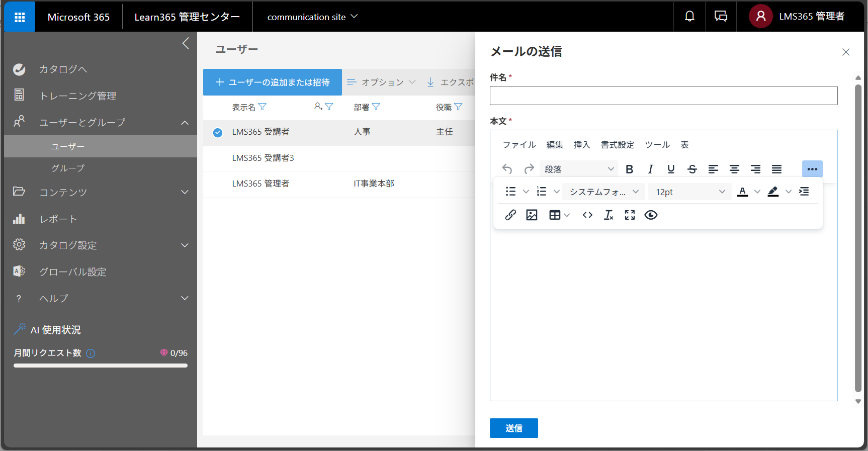868x451 pixels.
Task: Undo the last edit in editor
Action: click(507, 169)
